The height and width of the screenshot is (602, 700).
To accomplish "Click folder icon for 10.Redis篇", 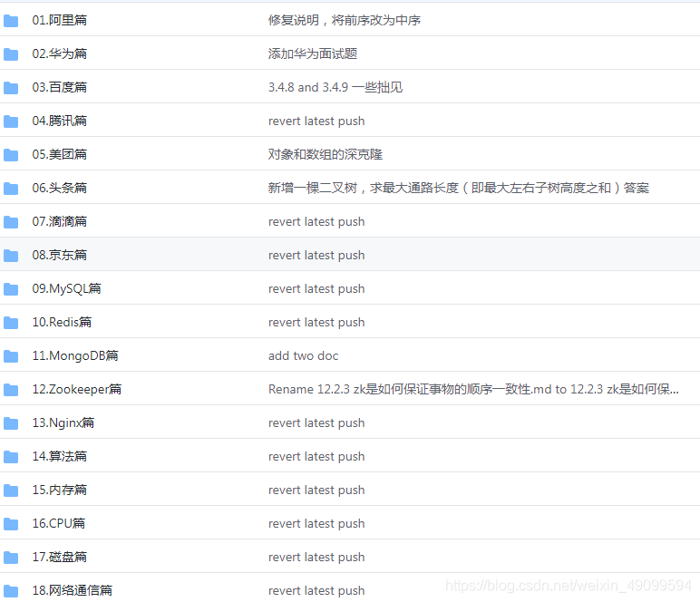I will click(x=11, y=323).
